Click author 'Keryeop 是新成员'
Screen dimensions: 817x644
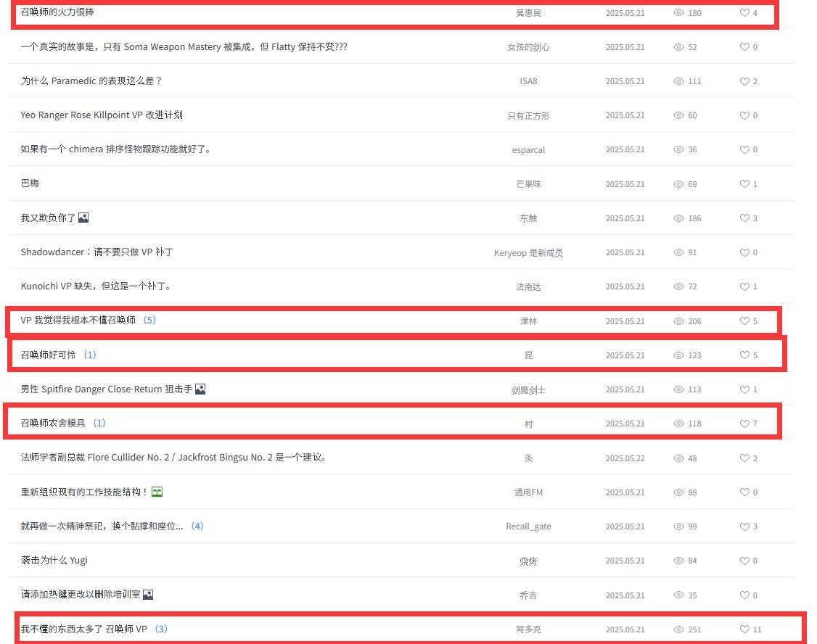(x=528, y=253)
